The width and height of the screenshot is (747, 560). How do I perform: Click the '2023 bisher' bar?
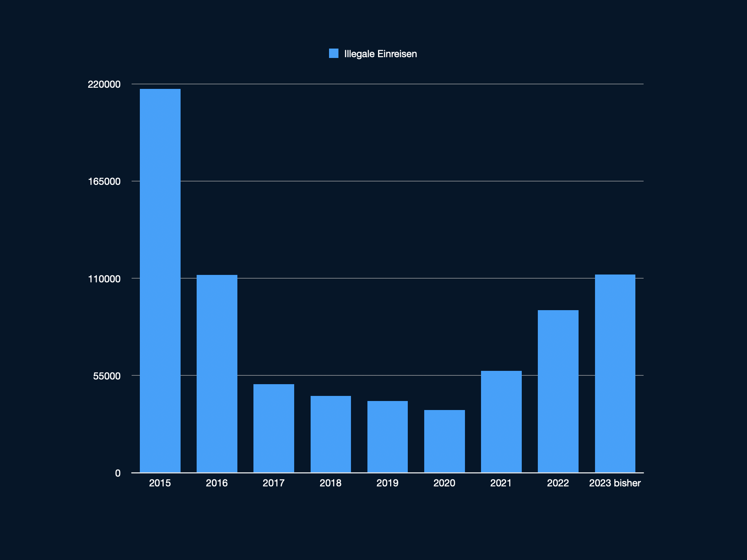(615, 373)
